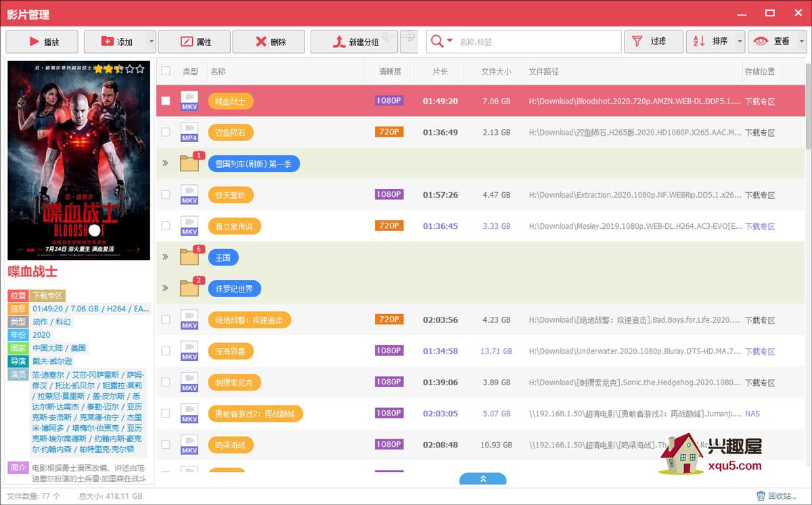Click the 雪国列车 folder icon
The image size is (812, 505).
pos(189,162)
